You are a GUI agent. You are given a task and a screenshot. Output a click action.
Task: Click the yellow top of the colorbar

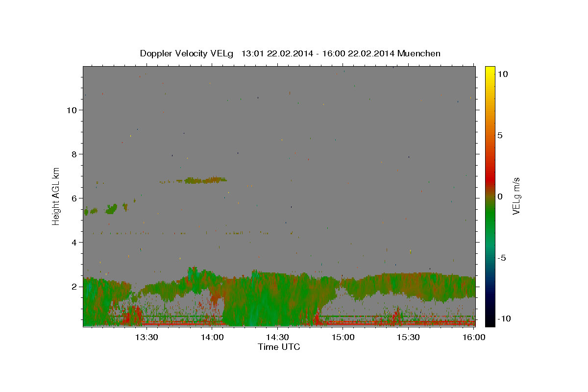[x=490, y=71]
